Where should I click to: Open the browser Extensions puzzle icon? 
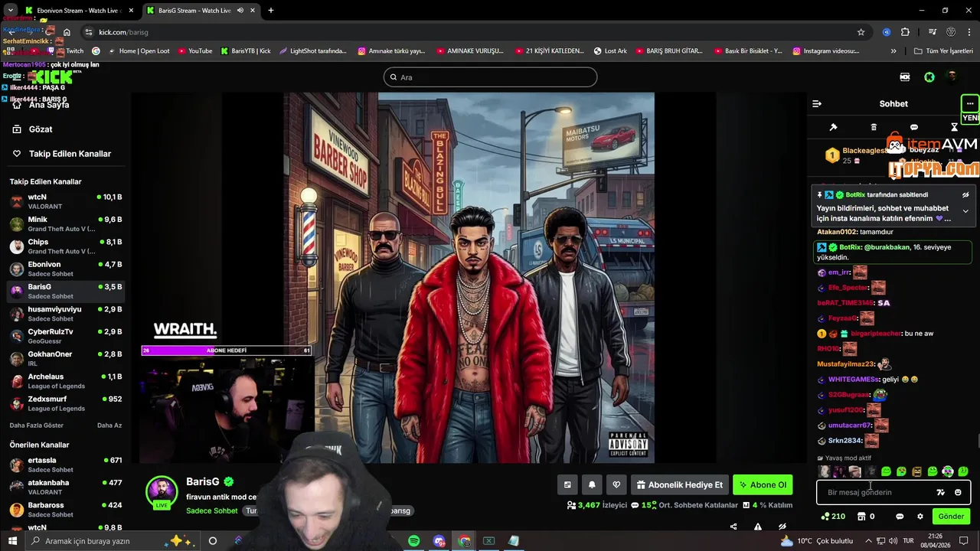click(x=906, y=32)
